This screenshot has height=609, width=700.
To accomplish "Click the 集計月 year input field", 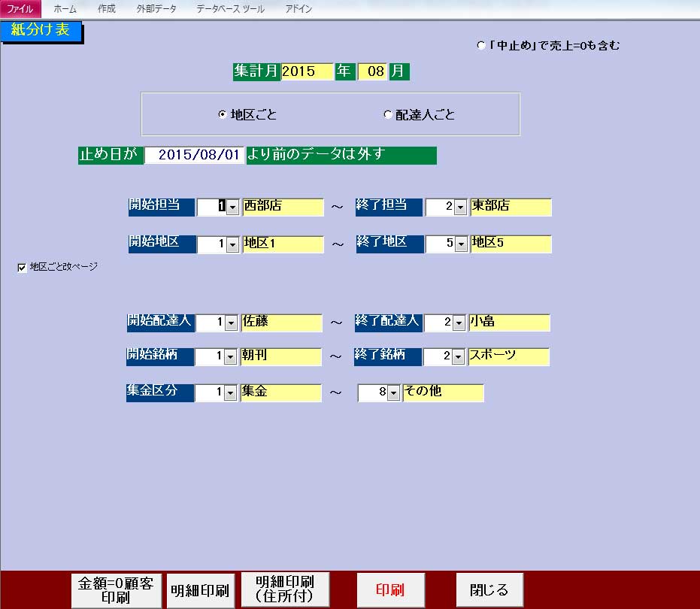I will click(x=307, y=71).
